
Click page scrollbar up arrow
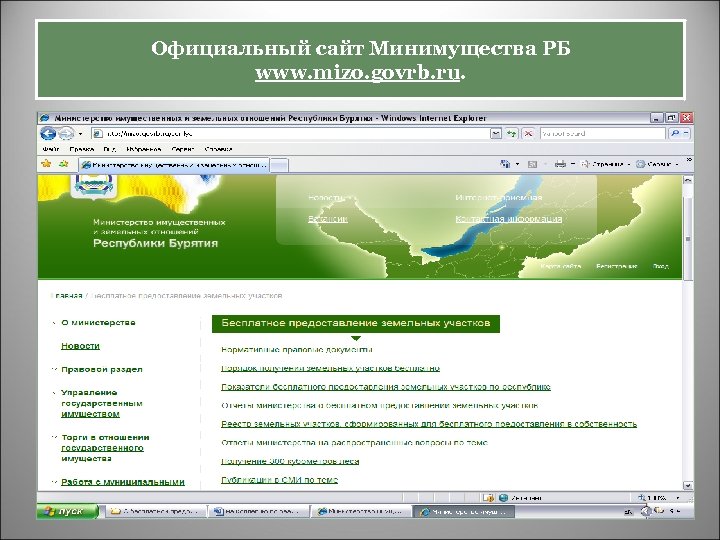[x=688, y=180]
